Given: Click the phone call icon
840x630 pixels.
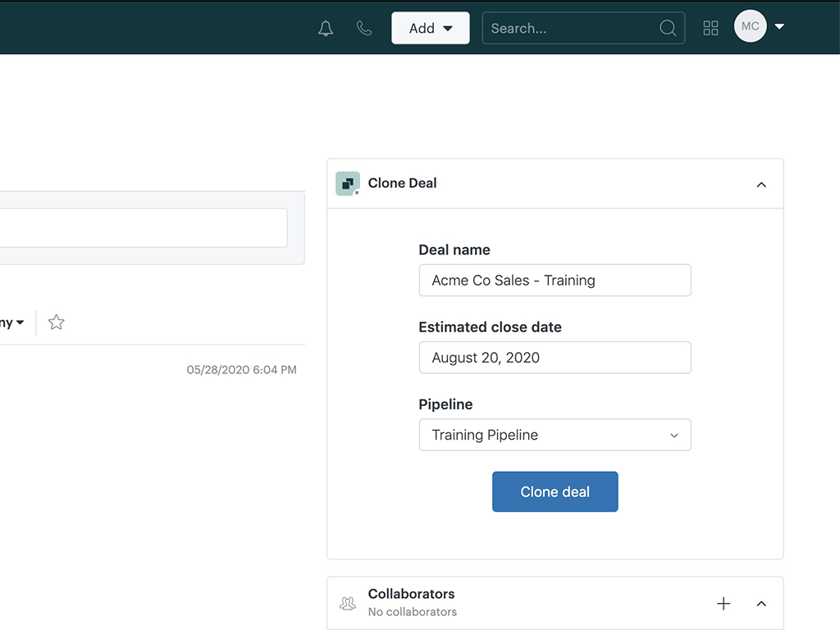Looking at the screenshot, I should coord(364,29).
